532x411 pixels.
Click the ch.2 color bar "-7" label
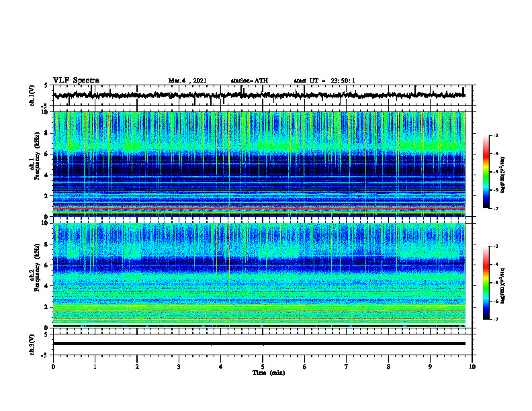[495, 320]
